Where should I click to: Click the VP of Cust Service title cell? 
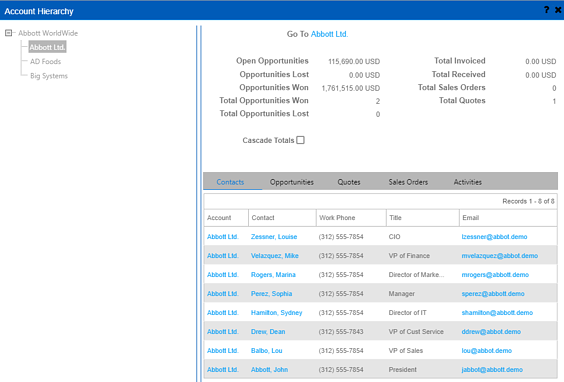click(x=416, y=332)
